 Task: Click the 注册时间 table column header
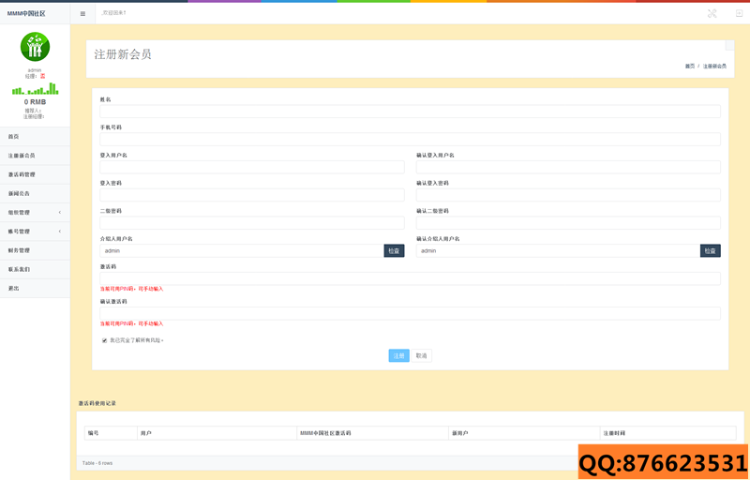tap(668, 433)
